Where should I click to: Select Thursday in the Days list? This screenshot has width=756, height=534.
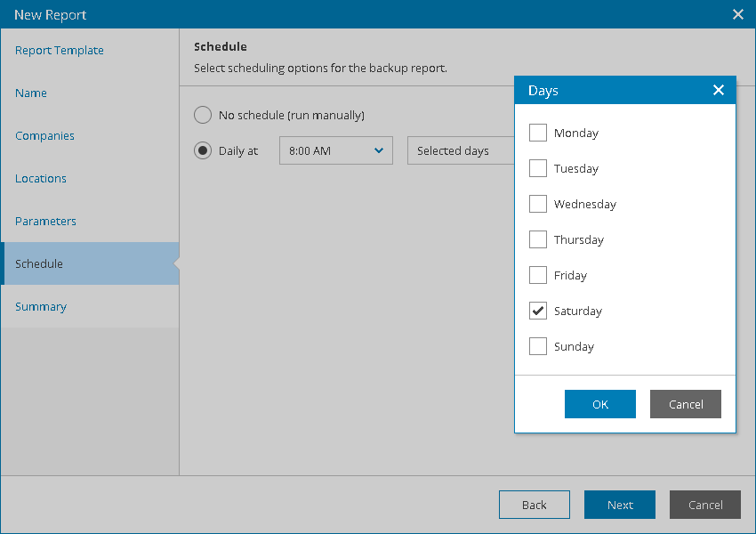point(538,239)
